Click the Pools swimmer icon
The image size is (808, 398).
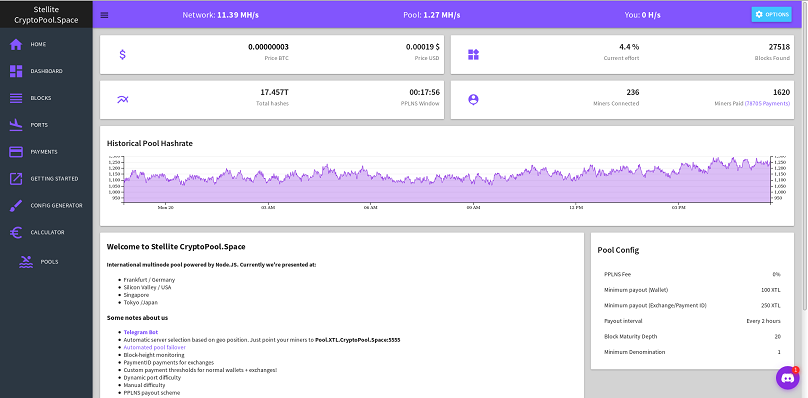click(x=26, y=262)
